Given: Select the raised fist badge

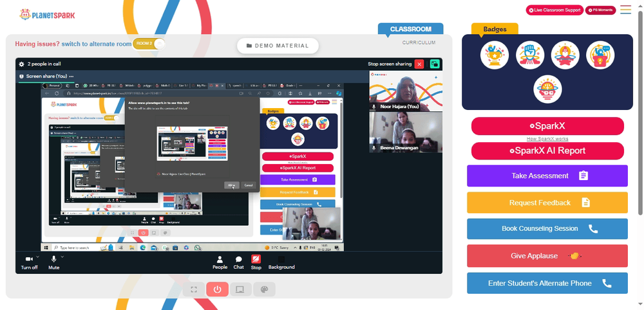Looking at the screenshot, I should pyautogui.click(x=530, y=55).
